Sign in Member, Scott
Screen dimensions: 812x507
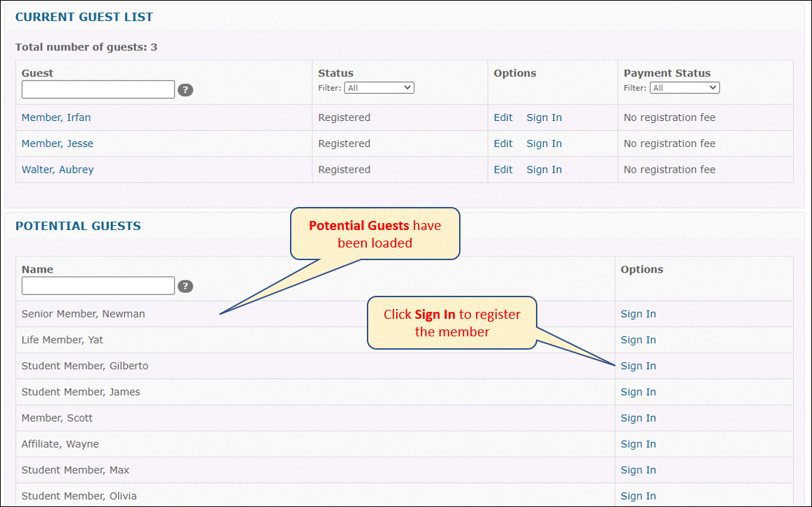pos(638,418)
